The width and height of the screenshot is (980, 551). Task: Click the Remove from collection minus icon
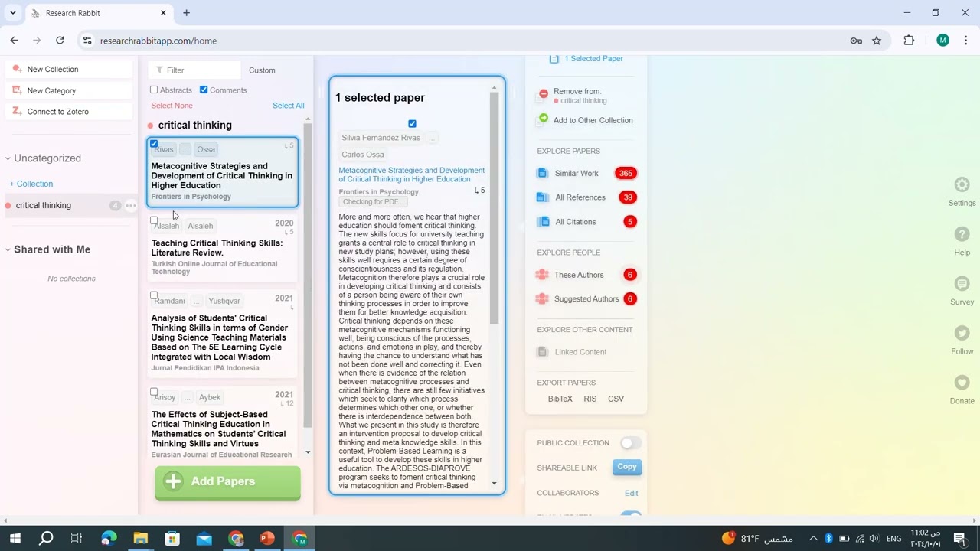[544, 93]
